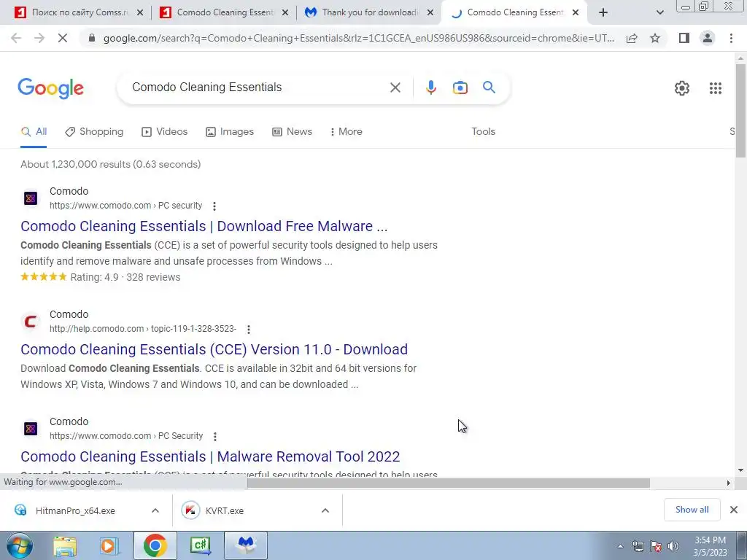Click Chrome icon in taskbar

(x=155, y=545)
